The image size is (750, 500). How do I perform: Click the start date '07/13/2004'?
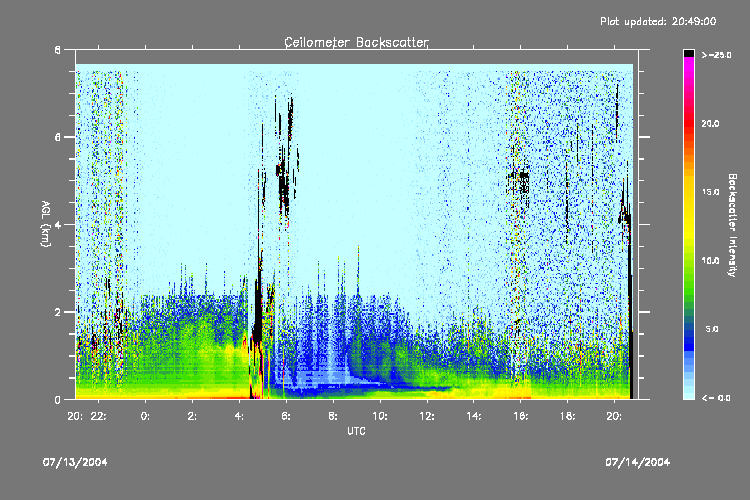click(75, 462)
